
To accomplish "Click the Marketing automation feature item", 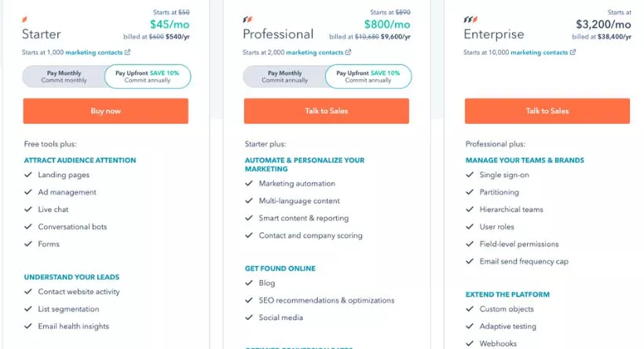I will [297, 184].
